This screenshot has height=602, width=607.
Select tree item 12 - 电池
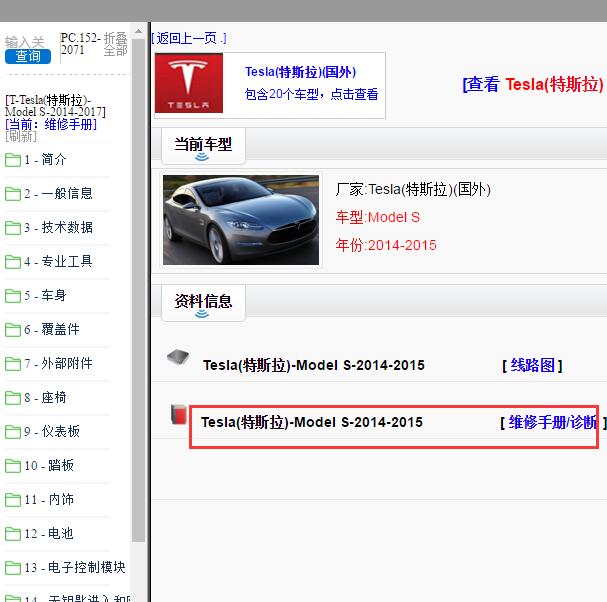pos(49,533)
